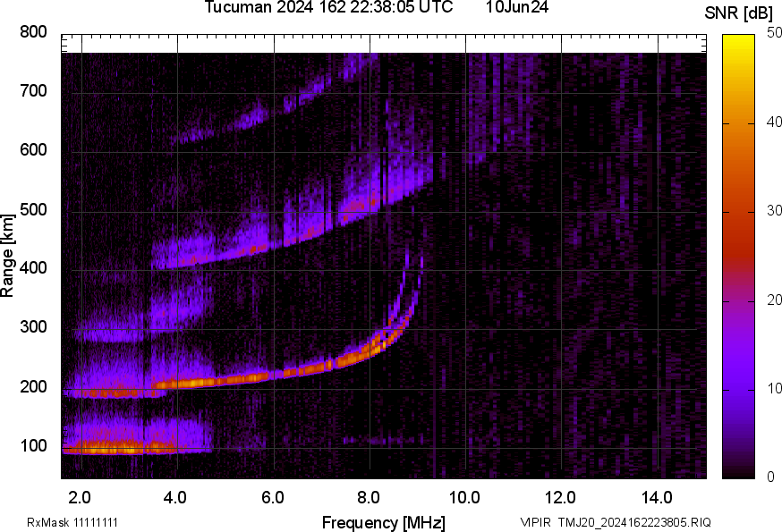The image size is (782, 532).
Task: Click the 'Frequency [MHz]' axis label
Action: click(x=384, y=522)
